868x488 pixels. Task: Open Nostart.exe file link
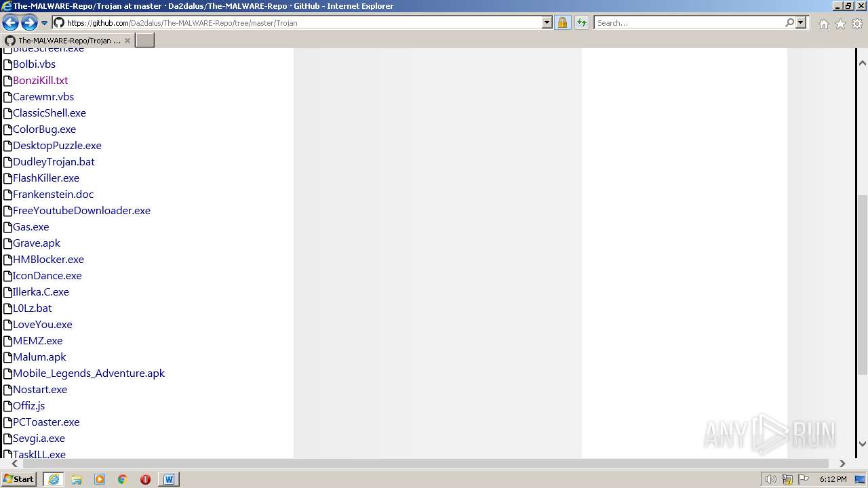coord(40,390)
